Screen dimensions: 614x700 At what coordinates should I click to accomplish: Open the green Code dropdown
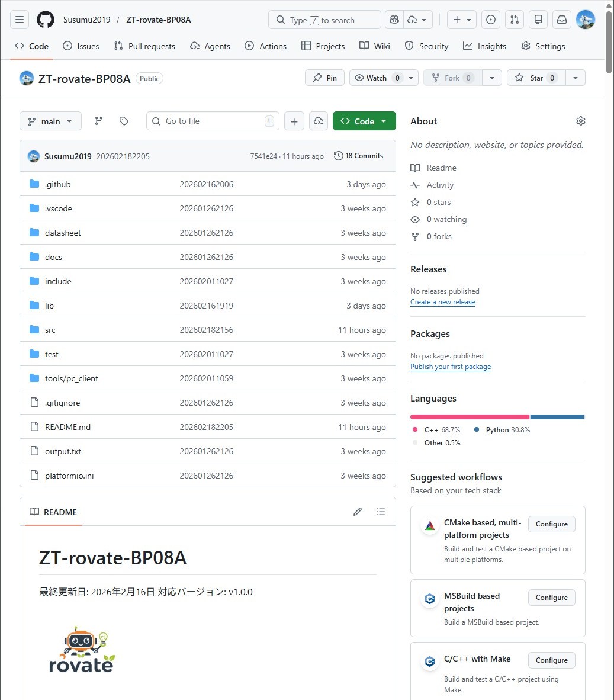tap(364, 121)
